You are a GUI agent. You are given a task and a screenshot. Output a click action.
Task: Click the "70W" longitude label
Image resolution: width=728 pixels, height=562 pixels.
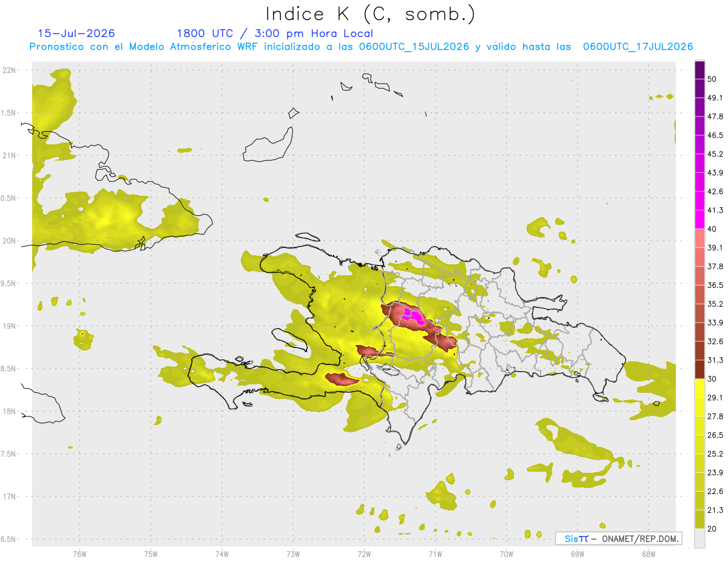506,554
